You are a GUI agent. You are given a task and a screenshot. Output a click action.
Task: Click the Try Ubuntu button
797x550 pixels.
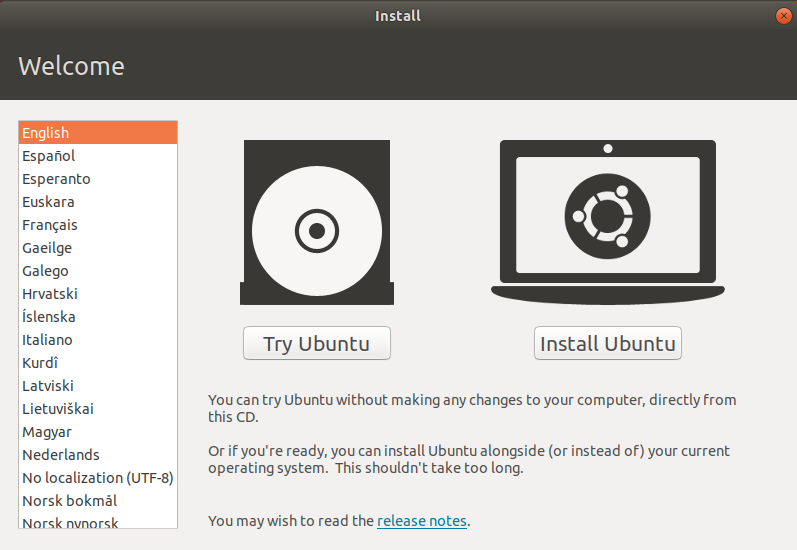pos(317,343)
